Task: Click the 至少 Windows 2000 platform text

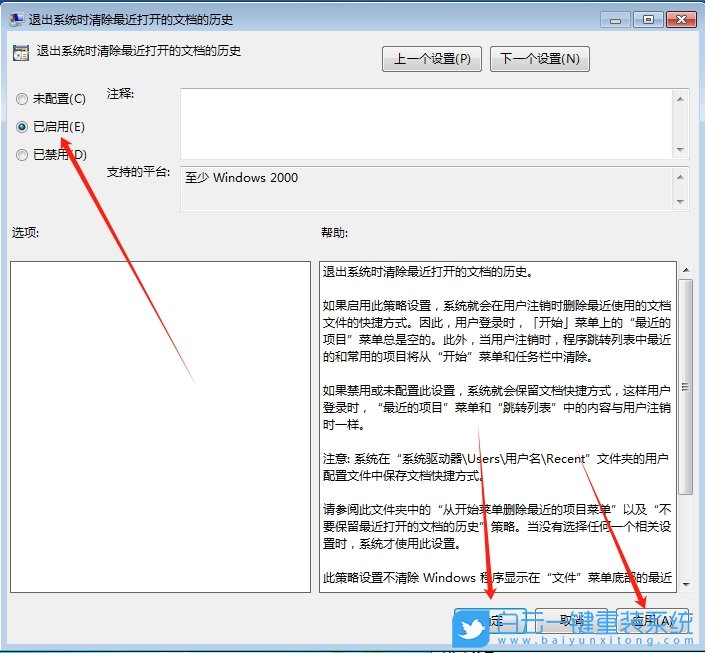Action: (241, 178)
